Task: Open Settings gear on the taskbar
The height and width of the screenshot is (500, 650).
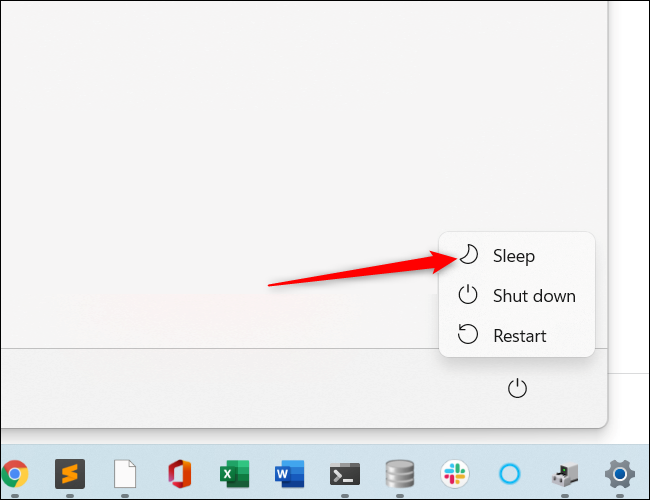Action: (x=620, y=473)
